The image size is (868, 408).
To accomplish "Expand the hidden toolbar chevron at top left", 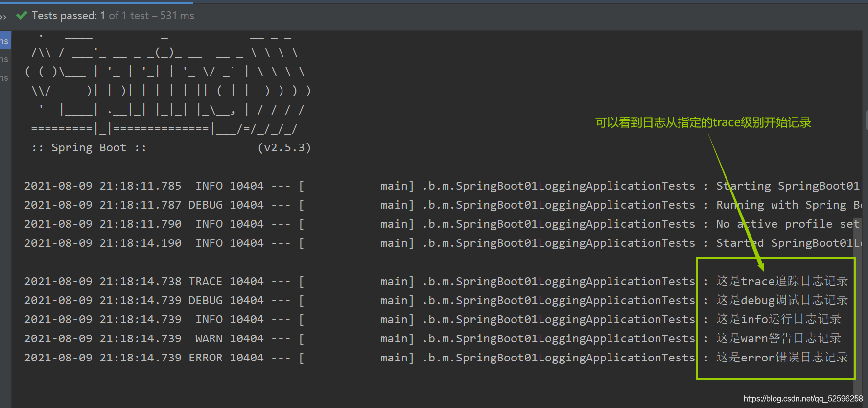I will pos(3,17).
